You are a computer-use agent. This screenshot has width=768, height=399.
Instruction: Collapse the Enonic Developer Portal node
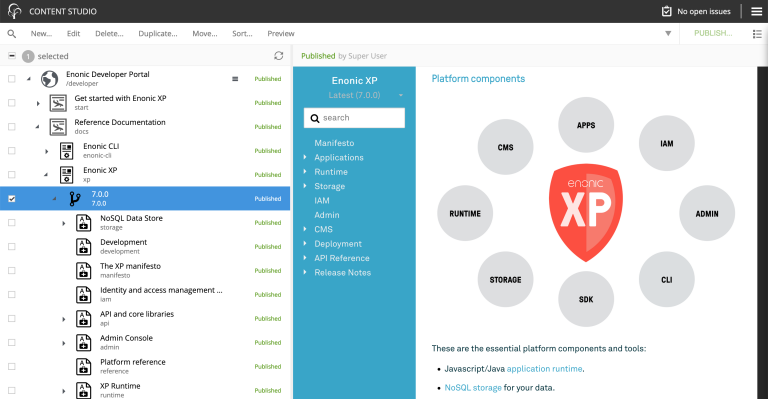[29, 79]
